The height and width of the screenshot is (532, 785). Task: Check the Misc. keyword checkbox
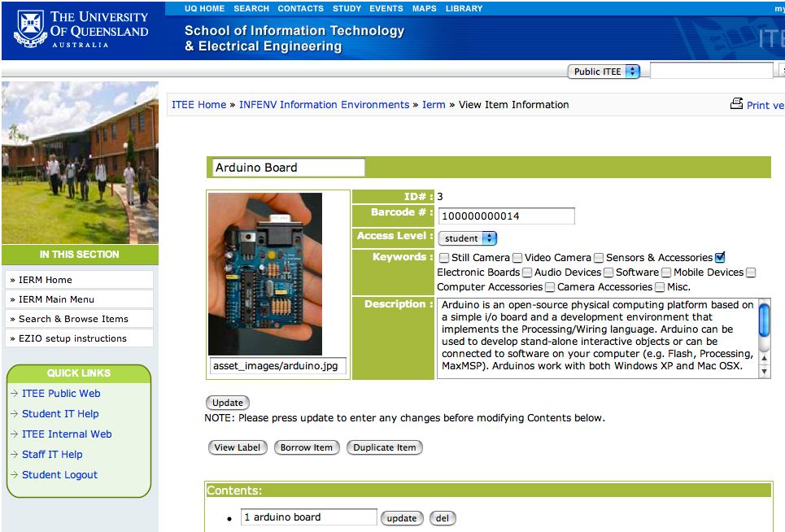tap(660, 287)
